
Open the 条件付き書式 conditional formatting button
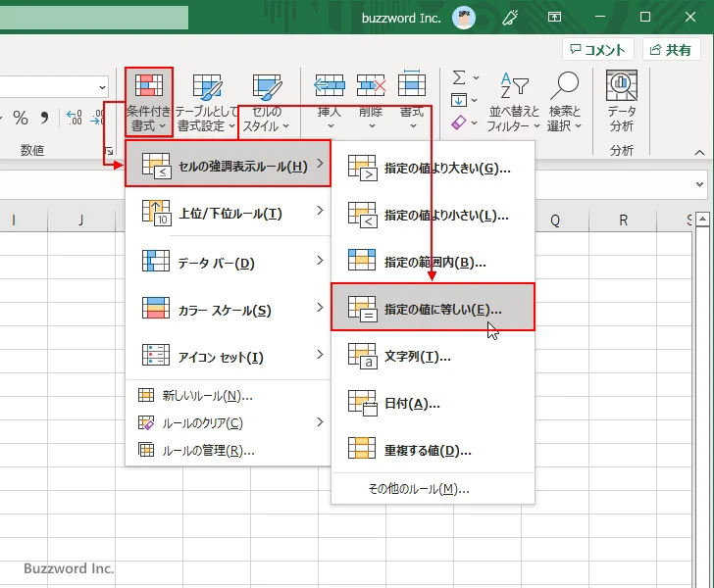(x=149, y=102)
